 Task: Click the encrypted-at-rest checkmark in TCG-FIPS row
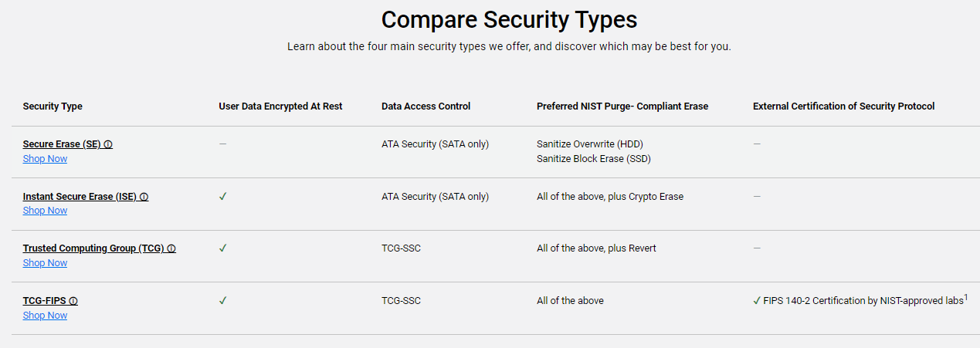[x=222, y=301]
